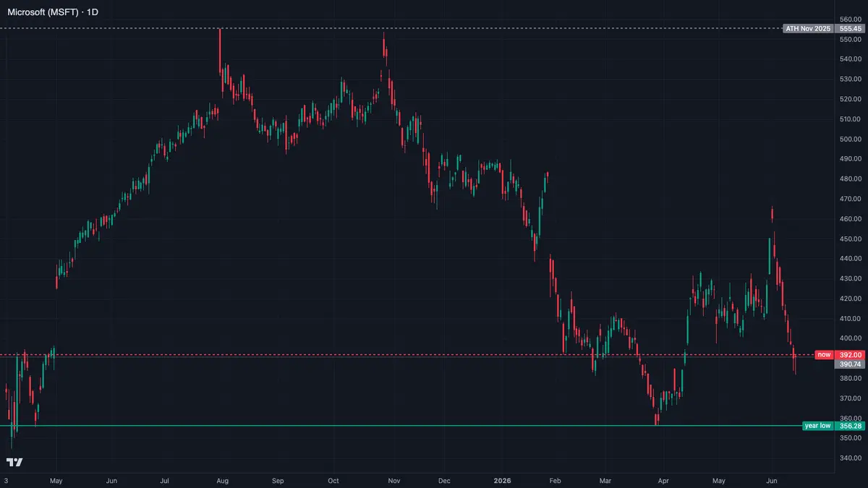The width and height of the screenshot is (868, 488).
Task: Click the Sep time axis label
Action: (x=278, y=480)
